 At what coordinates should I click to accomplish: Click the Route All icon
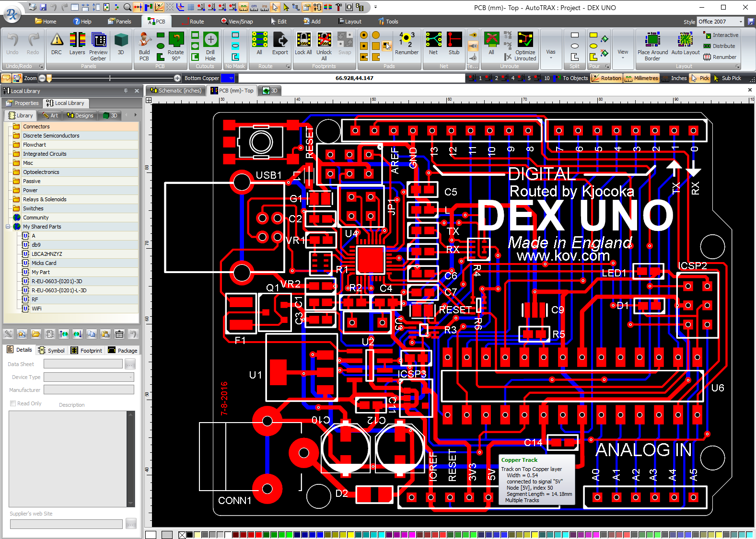259,44
